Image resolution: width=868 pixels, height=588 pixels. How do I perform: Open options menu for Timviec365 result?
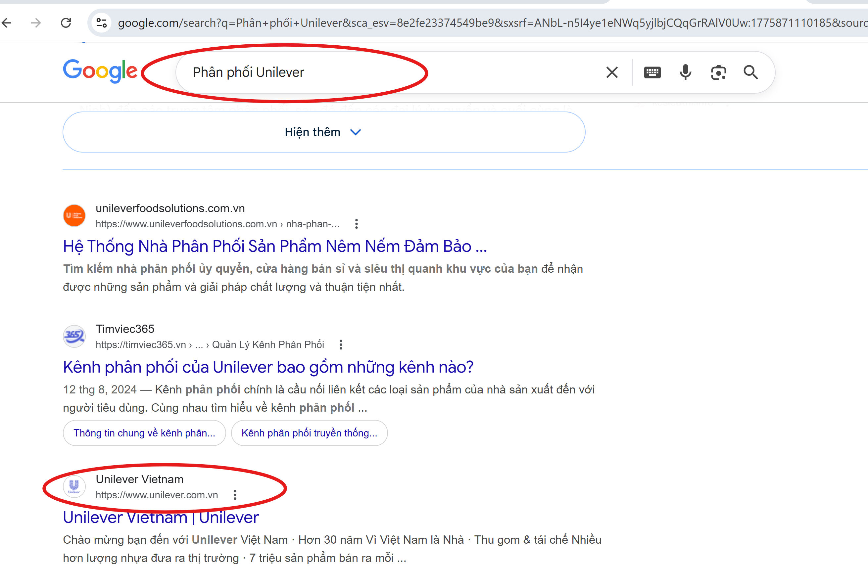[341, 344]
